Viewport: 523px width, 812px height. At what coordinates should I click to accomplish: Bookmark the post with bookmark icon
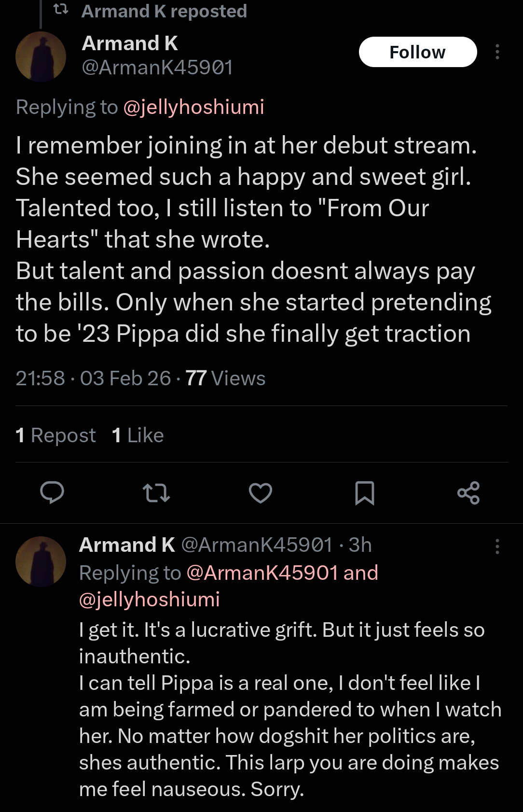pos(364,492)
